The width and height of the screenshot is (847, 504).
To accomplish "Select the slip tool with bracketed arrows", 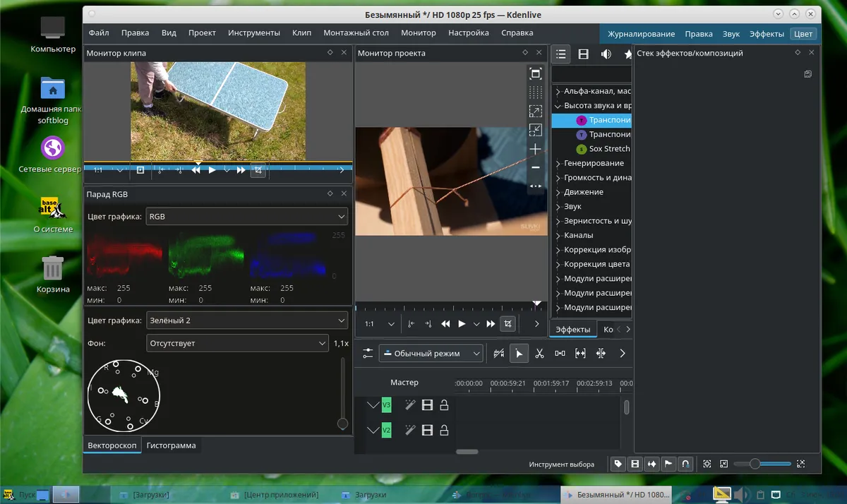I will [x=580, y=353].
